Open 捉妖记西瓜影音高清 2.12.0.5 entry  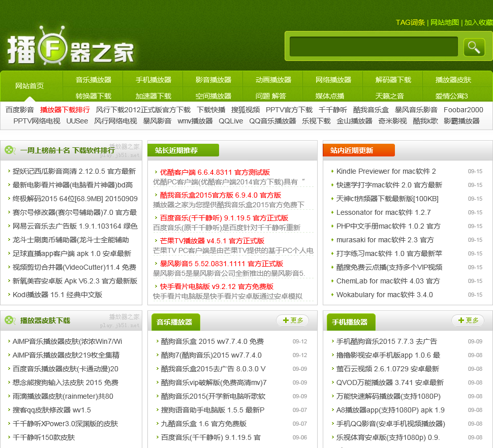click(x=74, y=171)
